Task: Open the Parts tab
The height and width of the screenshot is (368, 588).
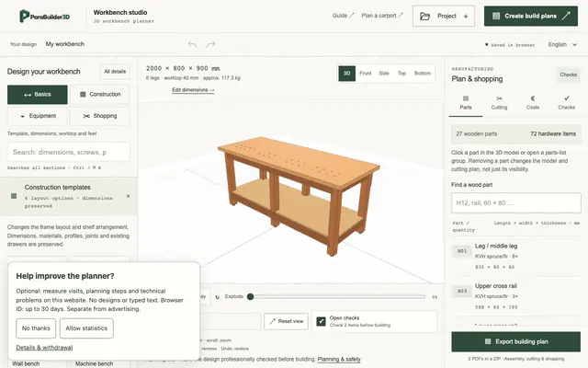Action: tap(466, 102)
